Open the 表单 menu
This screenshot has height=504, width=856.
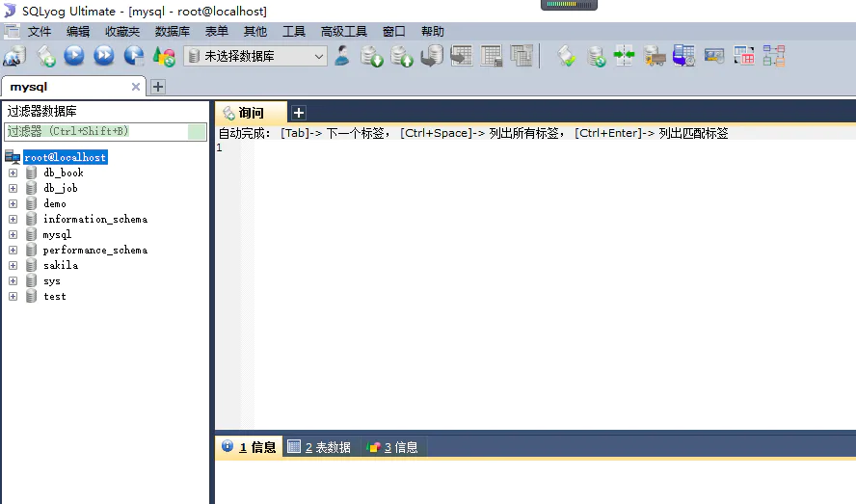[x=217, y=32]
